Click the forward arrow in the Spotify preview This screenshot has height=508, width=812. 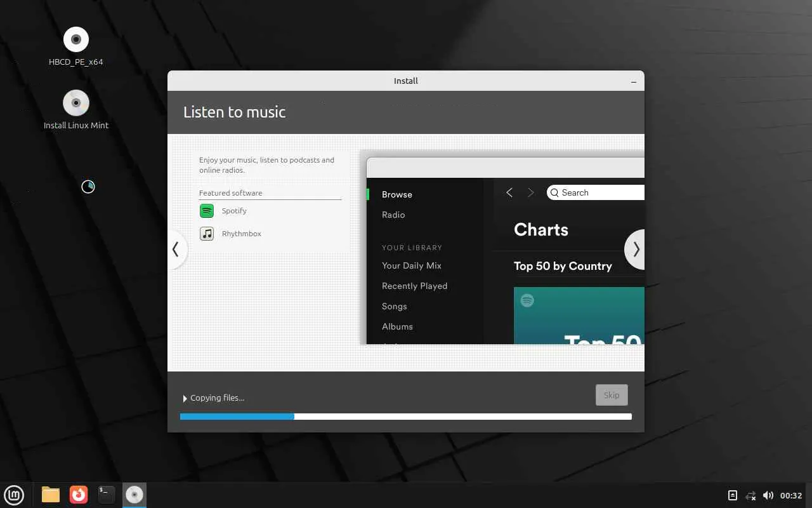(x=531, y=192)
